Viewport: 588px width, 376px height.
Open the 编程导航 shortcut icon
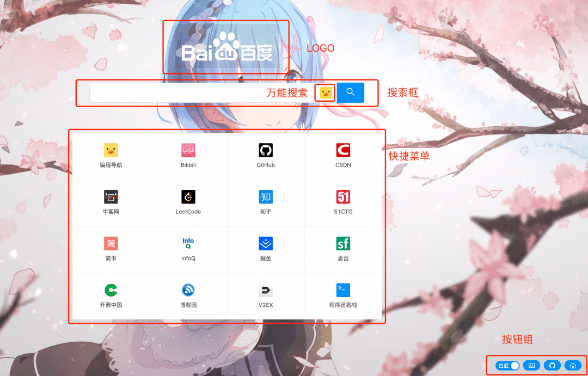pos(111,151)
